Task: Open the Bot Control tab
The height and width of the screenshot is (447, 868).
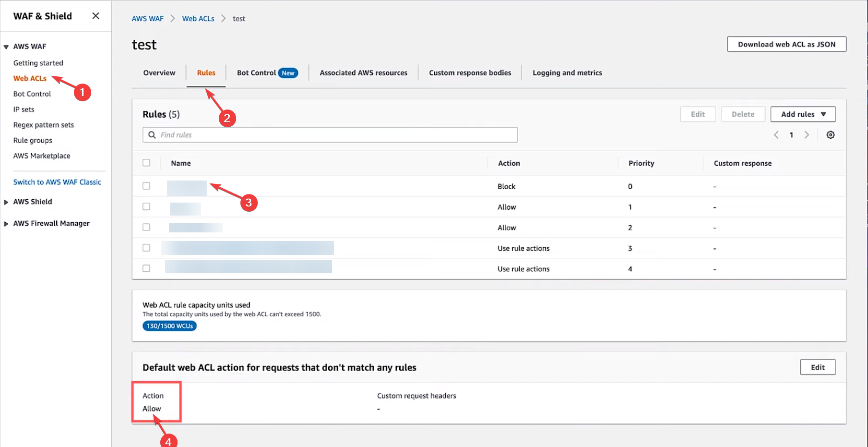Action: pos(256,73)
